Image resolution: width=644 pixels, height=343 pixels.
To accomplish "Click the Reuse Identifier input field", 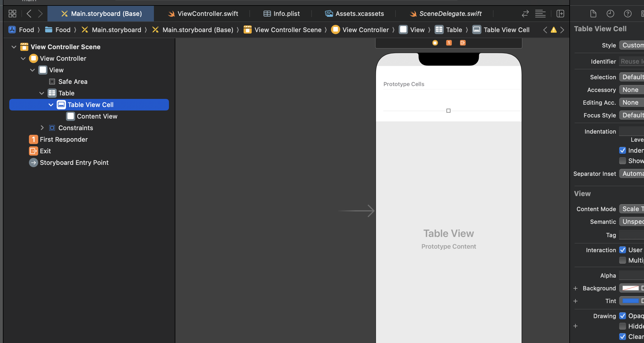I will pos(632,61).
